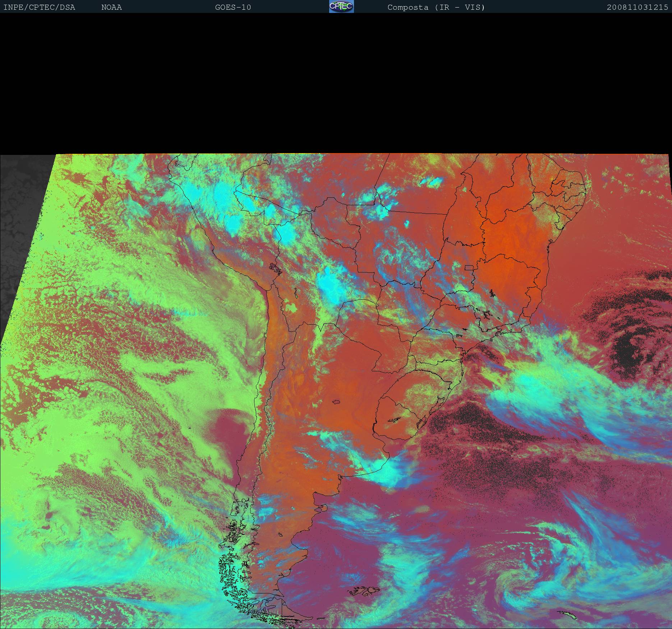This screenshot has width=672, height=629.
Task: Click the Composta (IR - VIS) title text
Action: [436, 7]
